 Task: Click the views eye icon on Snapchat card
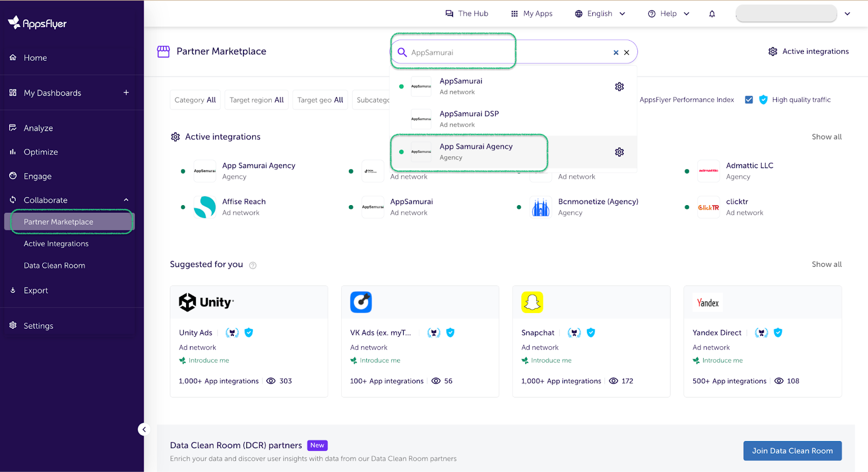tap(614, 381)
